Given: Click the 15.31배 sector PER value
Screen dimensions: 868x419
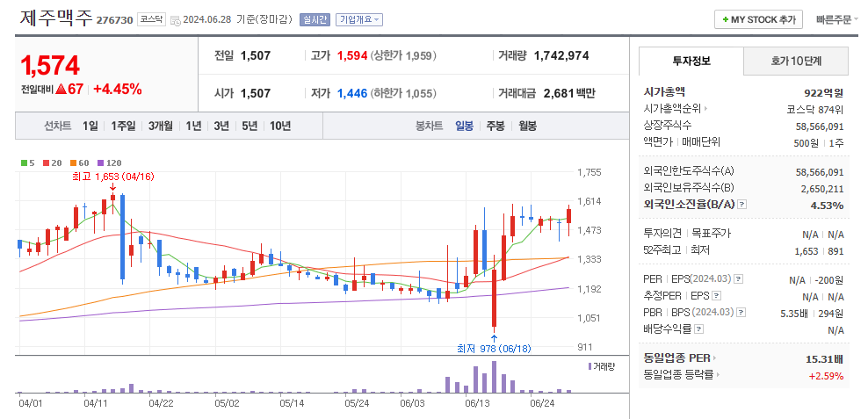Looking at the screenshot, I should [x=825, y=359].
